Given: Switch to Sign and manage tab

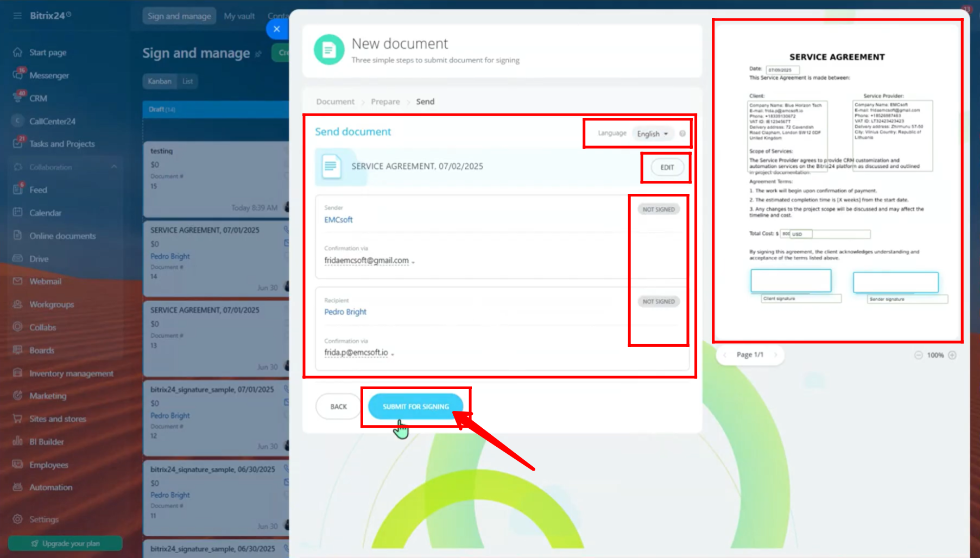Looking at the screenshot, I should 179,16.
